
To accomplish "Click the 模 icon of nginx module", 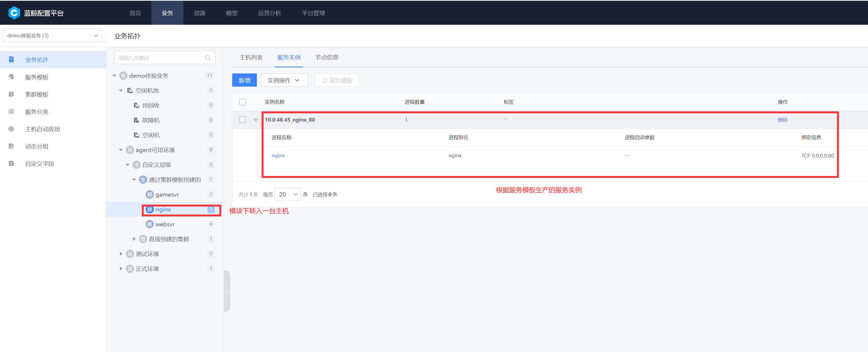I will [149, 209].
